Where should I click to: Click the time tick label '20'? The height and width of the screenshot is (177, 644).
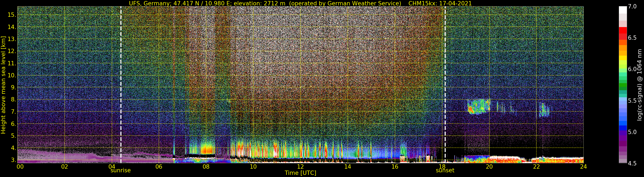(x=489, y=167)
